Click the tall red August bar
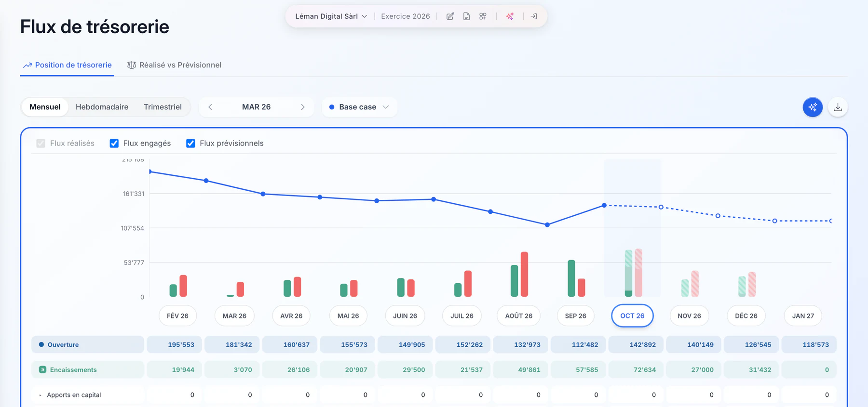868x407 pixels. [x=524, y=275]
